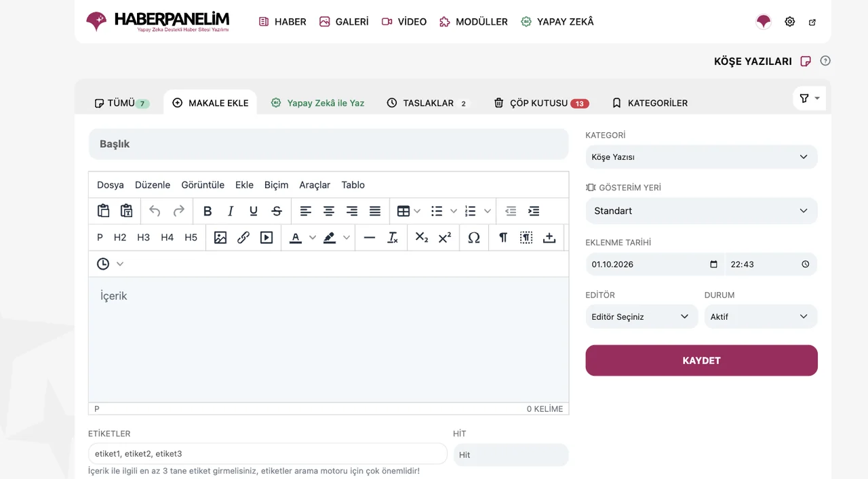Decrease indent in editor
This screenshot has width=868, height=479.
point(511,211)
